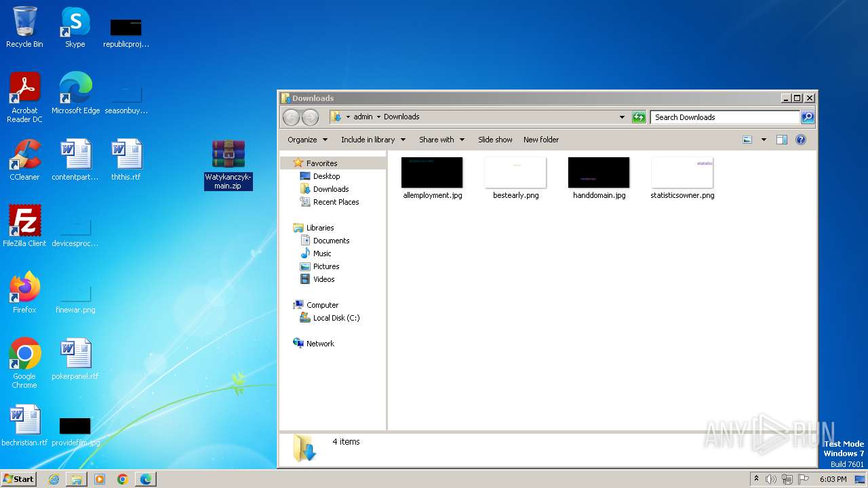Screen dimensions: 868x488
Task: Open the CCleaner desktop shortcut
Action: tap(24, 160)
